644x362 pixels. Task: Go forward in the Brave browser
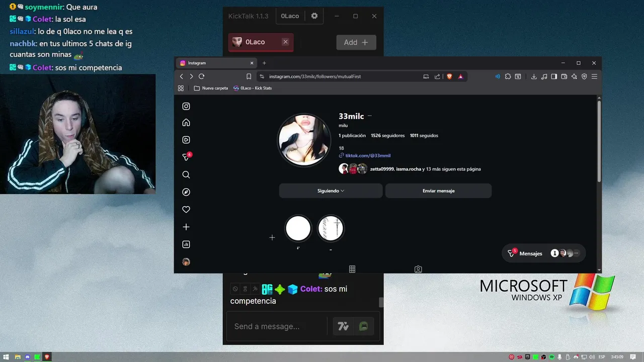pos(191,76)
